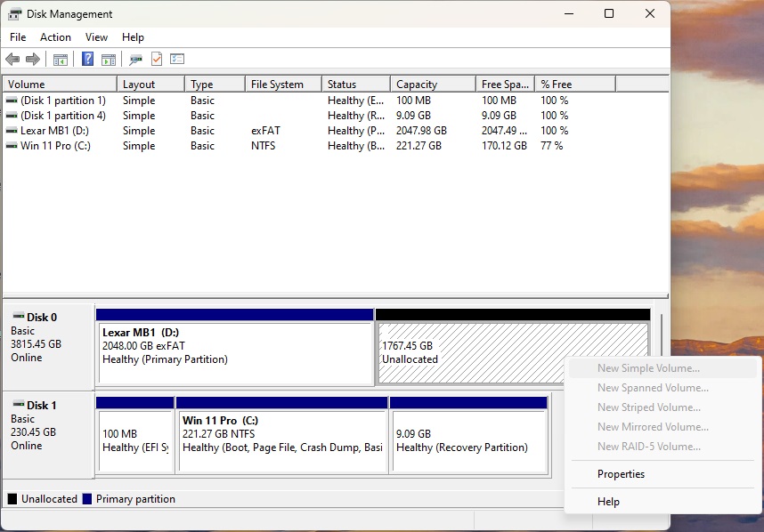Click the checkmark Properties toolbar icon
Screen dimensions: 764x532
point(157,60)
